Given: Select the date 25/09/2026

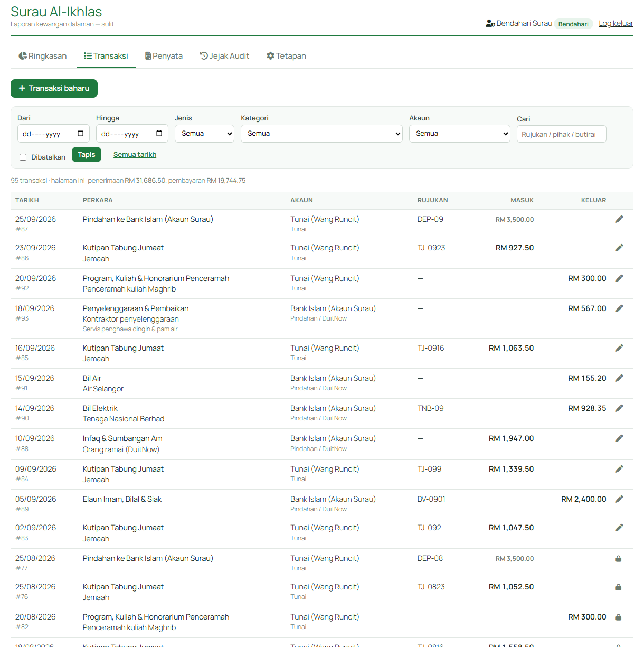Looking at the screenshot, I should click(35, 219).
